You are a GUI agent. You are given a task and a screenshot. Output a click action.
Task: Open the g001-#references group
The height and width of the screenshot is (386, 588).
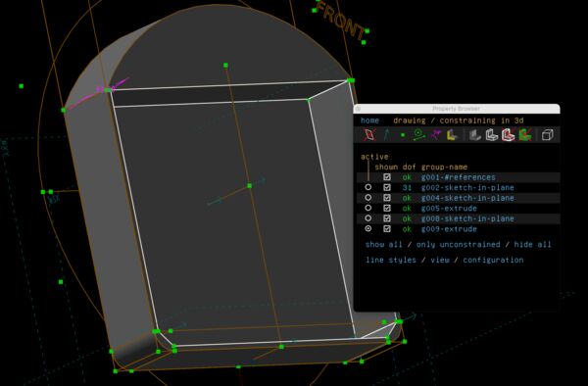(458, 177)
